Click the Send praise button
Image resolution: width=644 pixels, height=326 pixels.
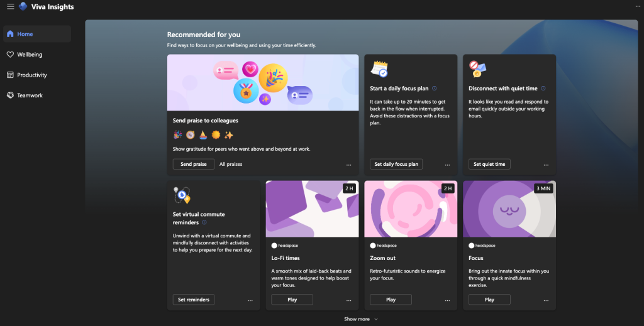[193, 164]
